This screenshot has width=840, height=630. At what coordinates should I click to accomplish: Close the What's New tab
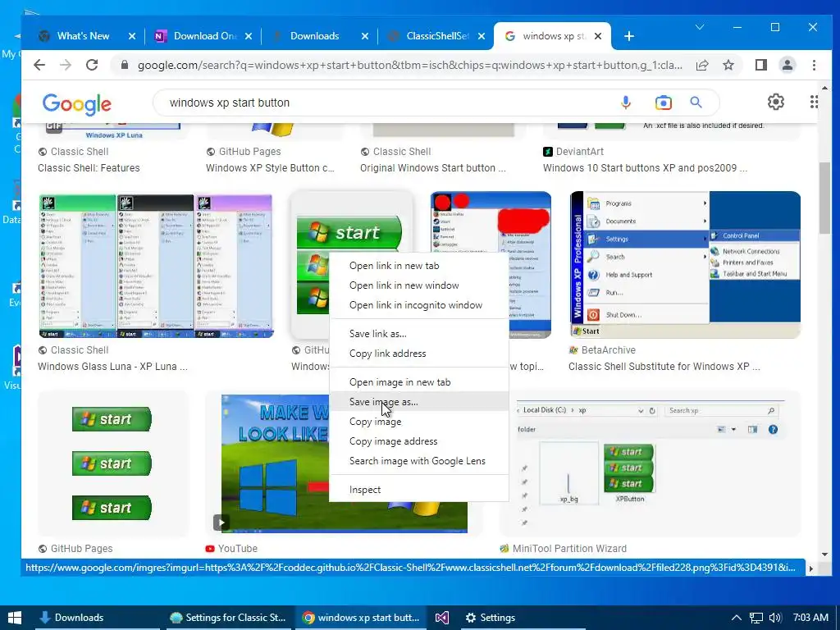[132, 36]
